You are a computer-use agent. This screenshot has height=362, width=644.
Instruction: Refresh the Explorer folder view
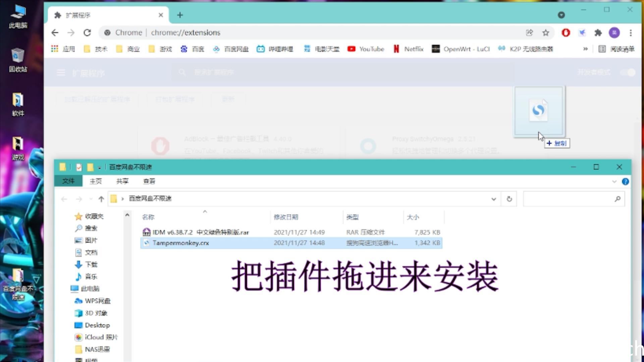point(509,199)
